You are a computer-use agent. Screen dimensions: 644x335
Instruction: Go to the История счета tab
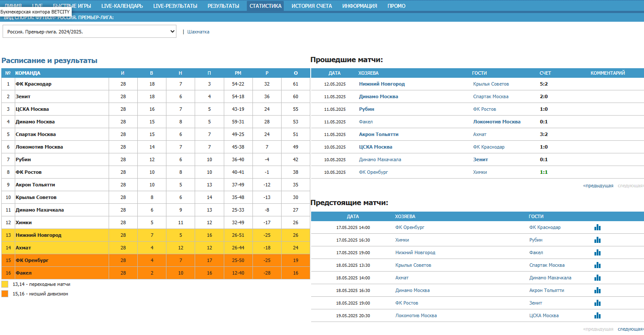point(312,6)
